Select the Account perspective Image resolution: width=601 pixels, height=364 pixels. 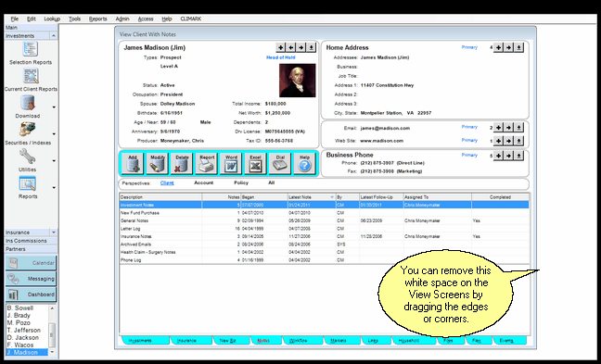[x=203, y=183]
